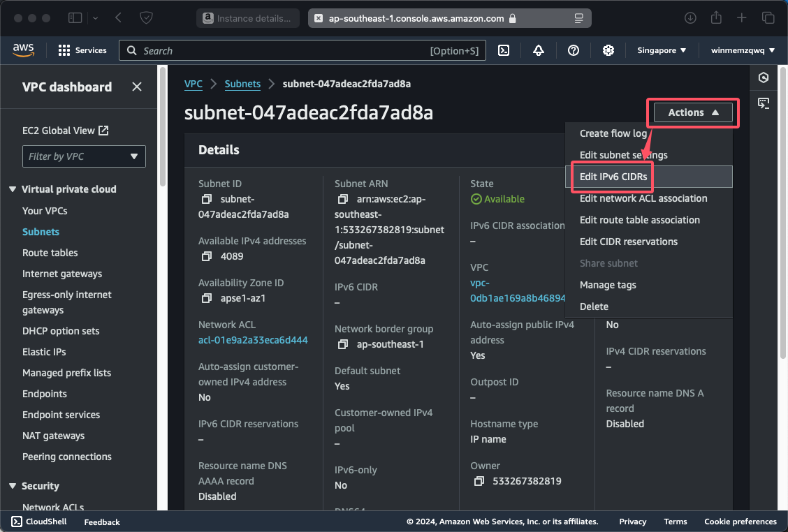The image size is (788, 532).
Task: Copy the network border group value
Action: pos(343,345)
